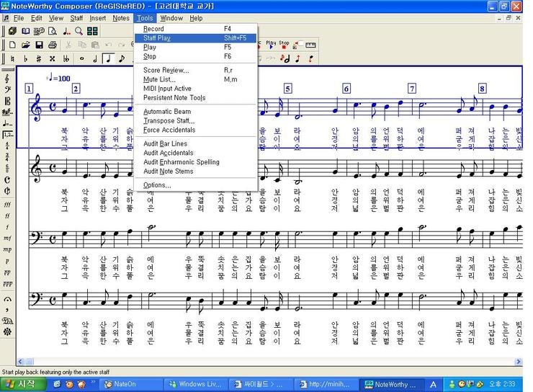This screenshot has height=392, width=533.
Task: Click the new file icon
Action: 12,45
